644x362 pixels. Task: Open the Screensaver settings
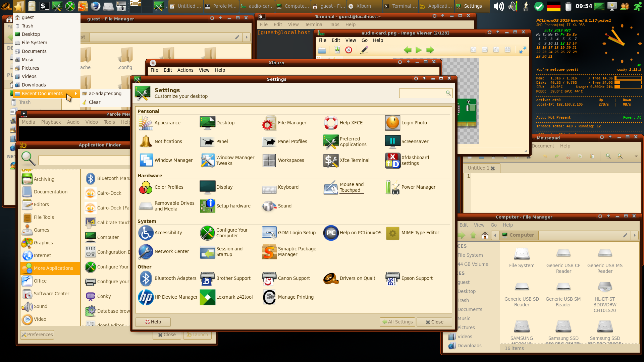tap(392, 142)
